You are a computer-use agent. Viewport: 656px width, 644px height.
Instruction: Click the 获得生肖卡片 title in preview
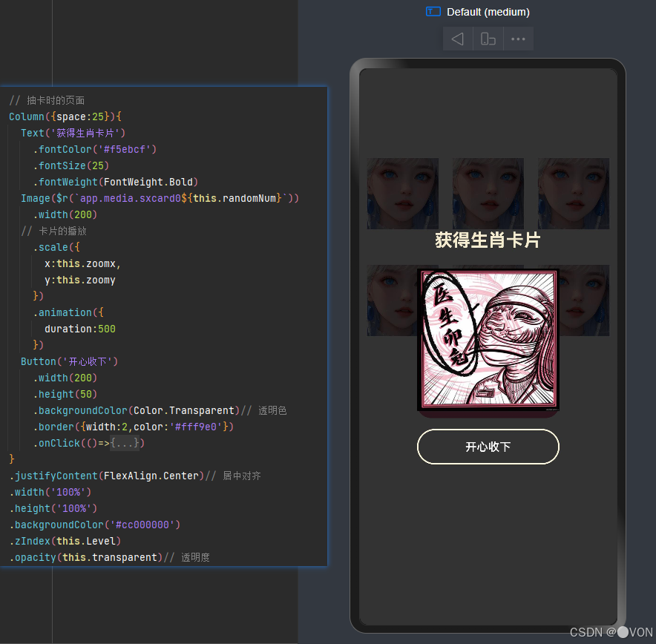point(488,240)
